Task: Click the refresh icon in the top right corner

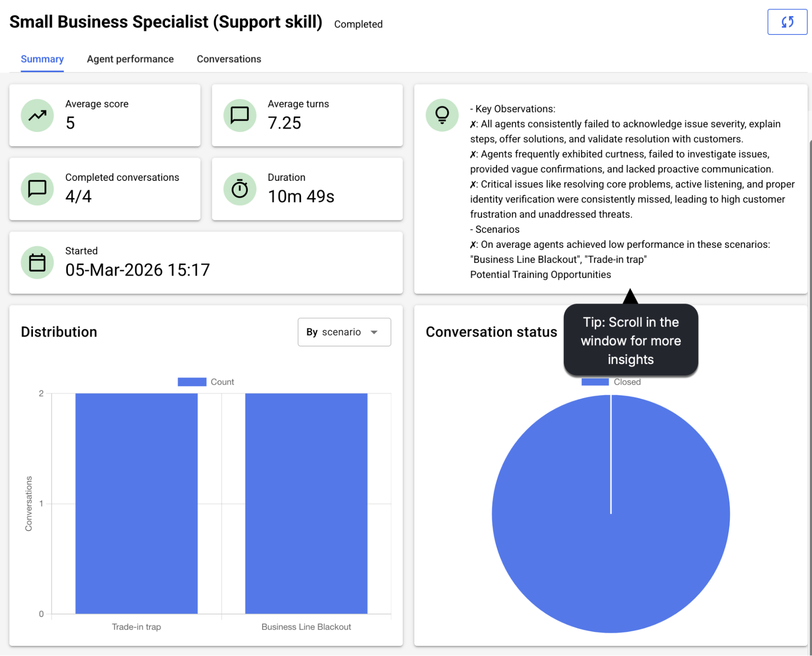Action: click(x=787, y=22)
